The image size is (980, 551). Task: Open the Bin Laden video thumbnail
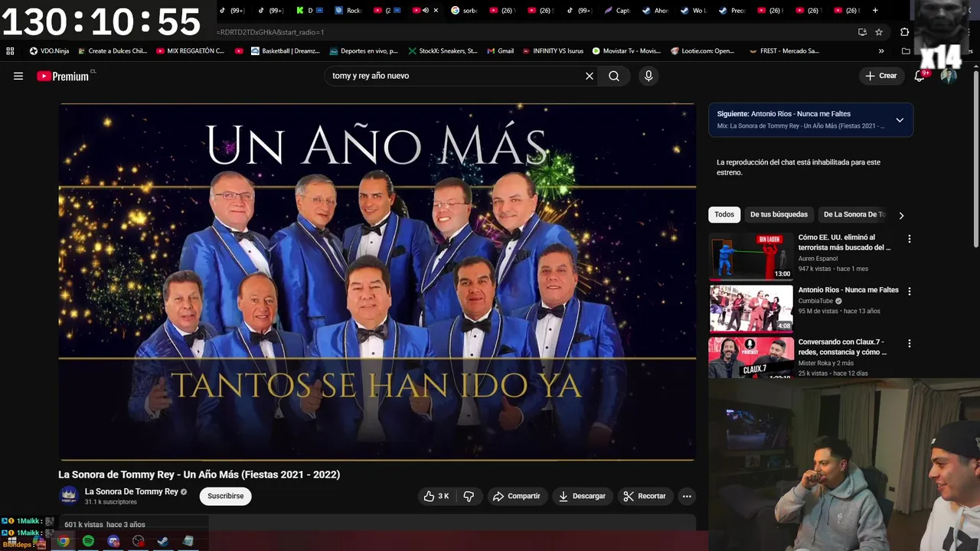751,256
